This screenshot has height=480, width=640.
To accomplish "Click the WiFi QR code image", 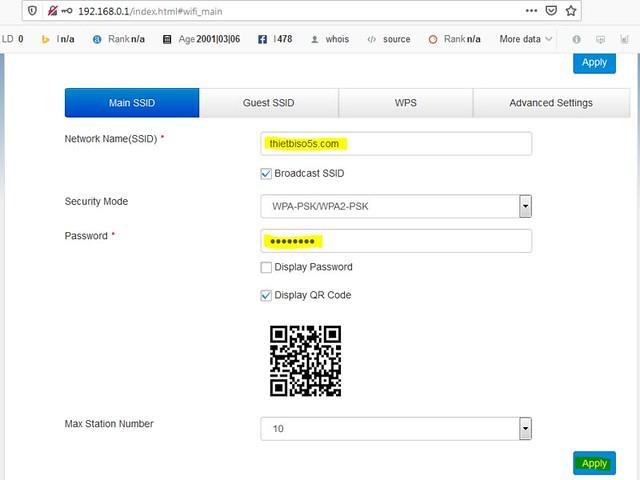I will tap(305, 361).
